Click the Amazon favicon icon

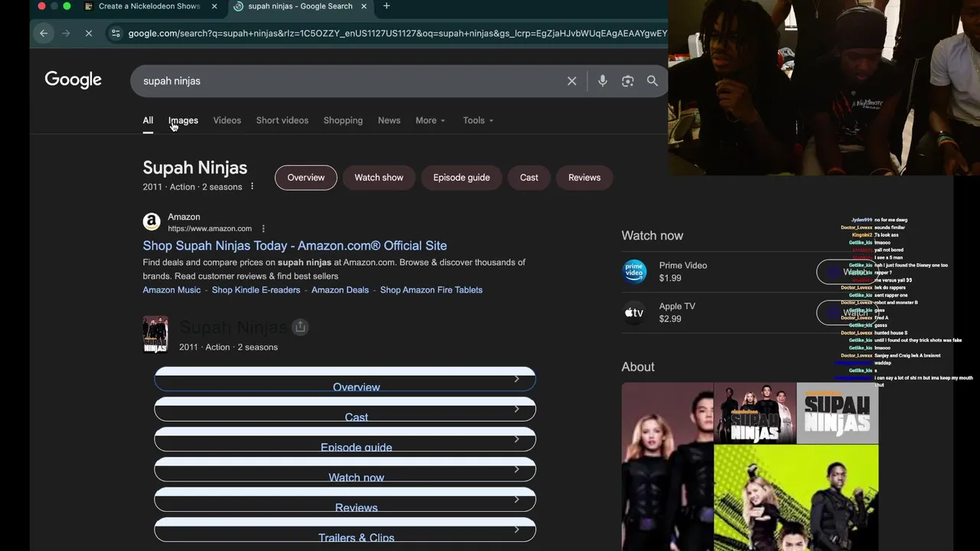click(152, 222)
